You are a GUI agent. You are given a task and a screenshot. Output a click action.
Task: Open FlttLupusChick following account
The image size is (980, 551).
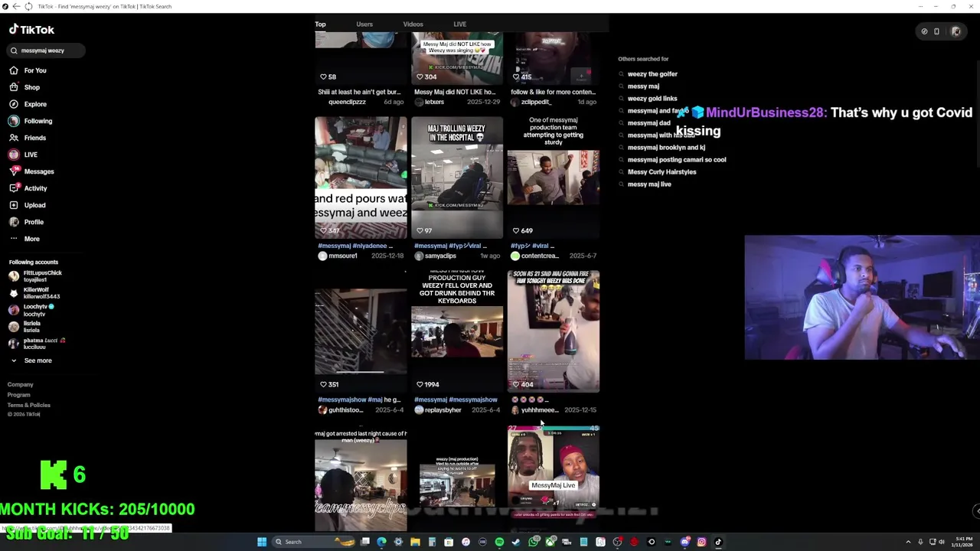click(x=35, y=276)
